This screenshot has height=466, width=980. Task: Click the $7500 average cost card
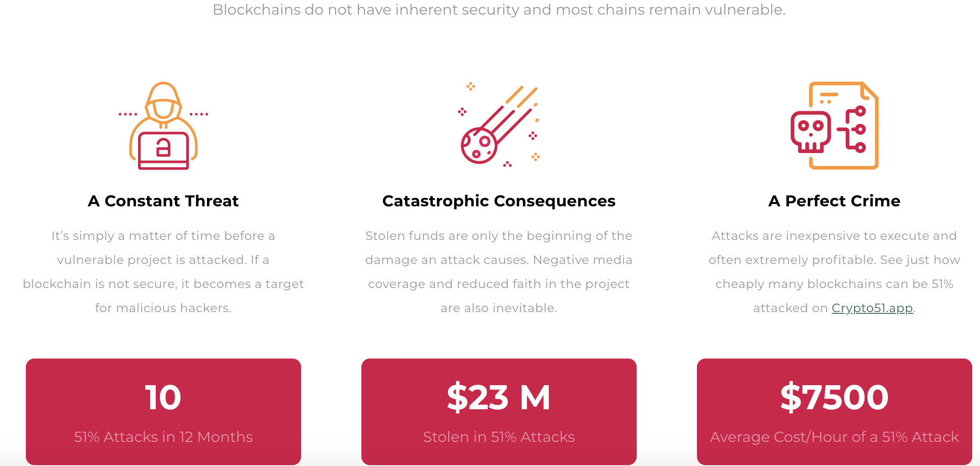coord(835,411)
